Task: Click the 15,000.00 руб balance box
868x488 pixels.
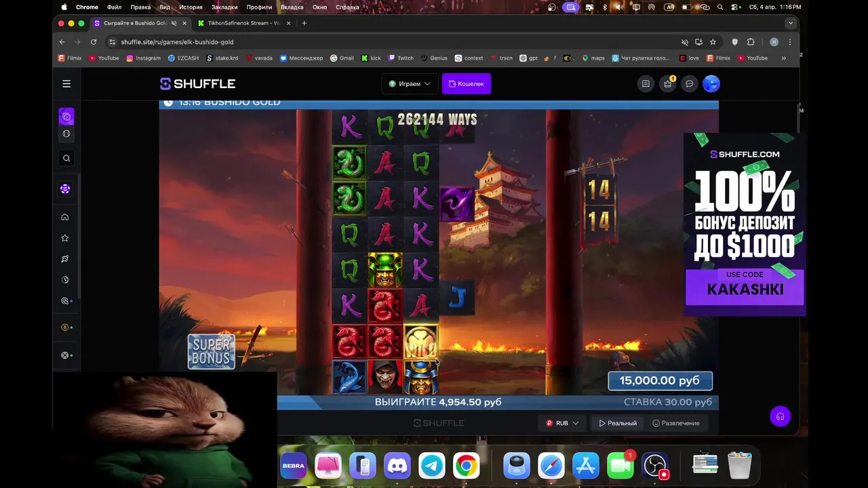Action: pyautogui.click(x=660, y=381)
